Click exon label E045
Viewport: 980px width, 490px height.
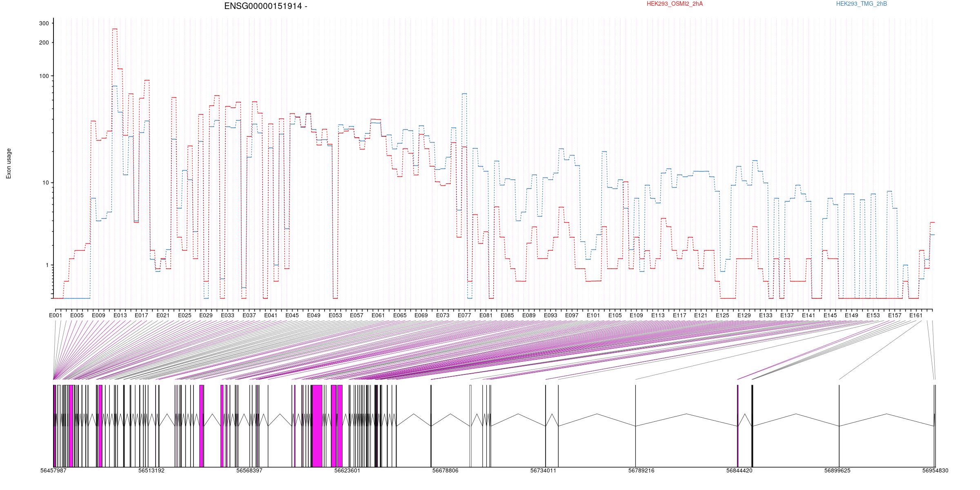coord(292,315)
